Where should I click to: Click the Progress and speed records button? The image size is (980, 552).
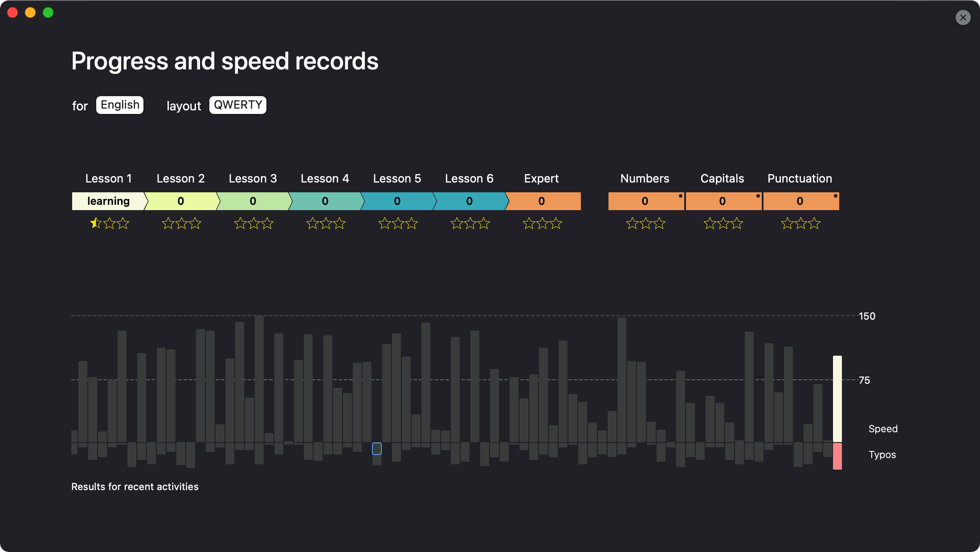tap(224, 61)
